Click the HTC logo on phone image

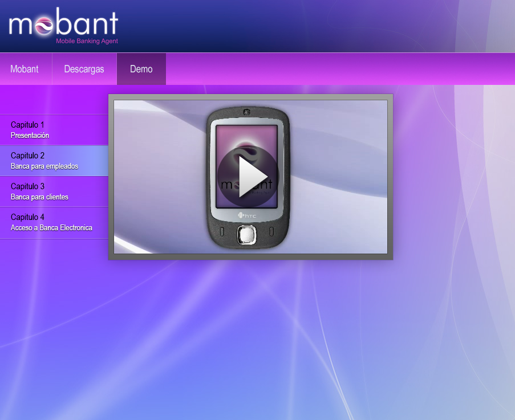pos(249,215)
